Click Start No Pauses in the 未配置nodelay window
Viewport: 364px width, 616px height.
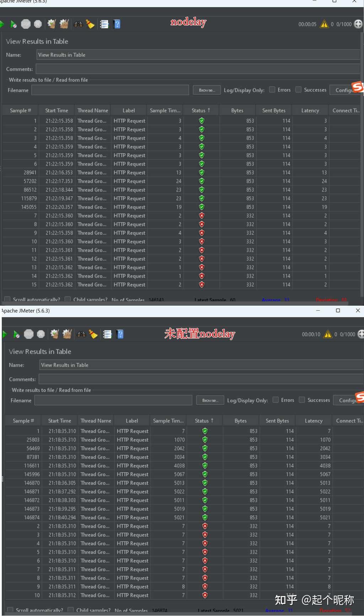pyautogui.click(x=16, y=334)
